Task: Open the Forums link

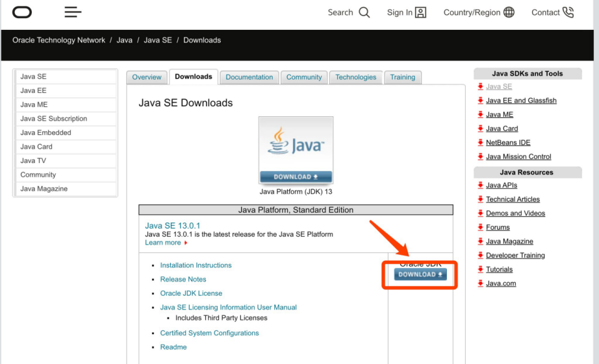Action: pyautogui.click(x=498, y=227)
